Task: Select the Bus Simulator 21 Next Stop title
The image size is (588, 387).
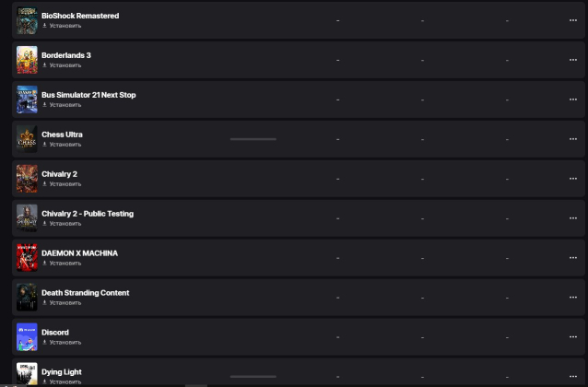Action: [x=88, y=95]
